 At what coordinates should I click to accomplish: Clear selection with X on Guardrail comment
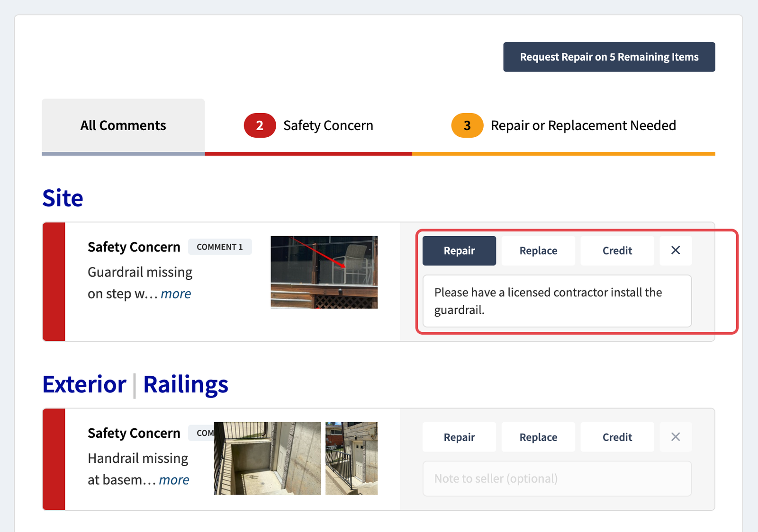pos(676,251)
